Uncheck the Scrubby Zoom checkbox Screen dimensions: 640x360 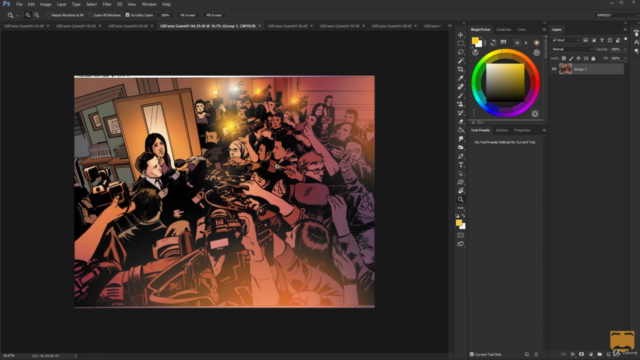pos(127,15)
